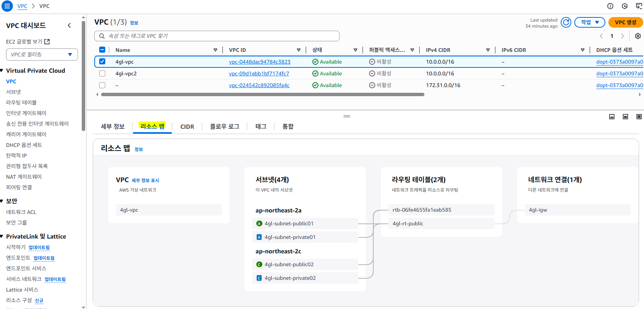Sort by VPC ID column arrow
The image size is (644, 309).
[x=299, y=50]
